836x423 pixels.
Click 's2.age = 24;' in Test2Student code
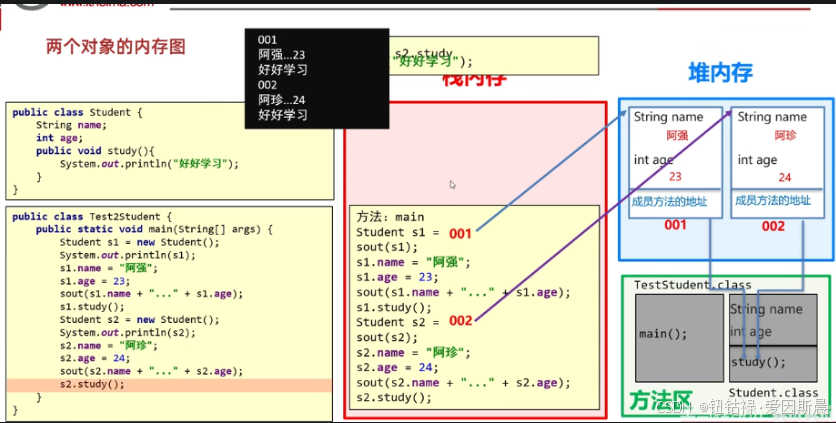click(x=95, y=358)
